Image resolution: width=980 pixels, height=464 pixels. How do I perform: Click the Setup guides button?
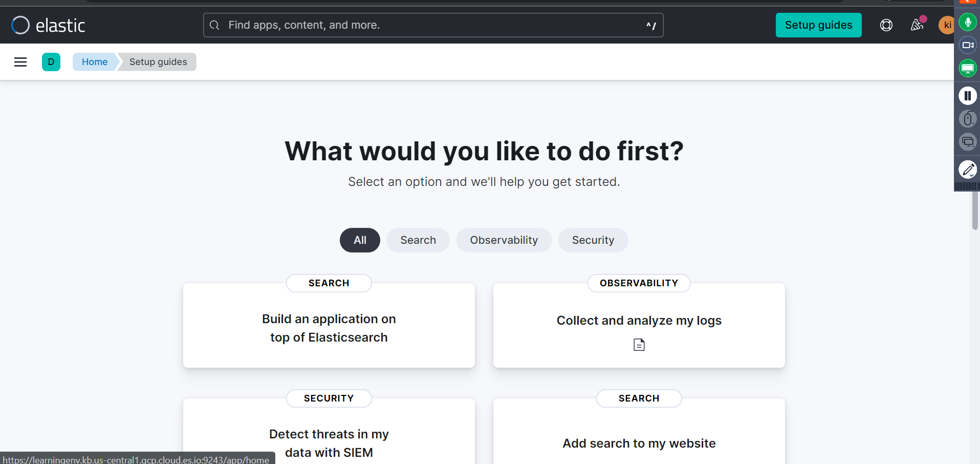[818, 25]
